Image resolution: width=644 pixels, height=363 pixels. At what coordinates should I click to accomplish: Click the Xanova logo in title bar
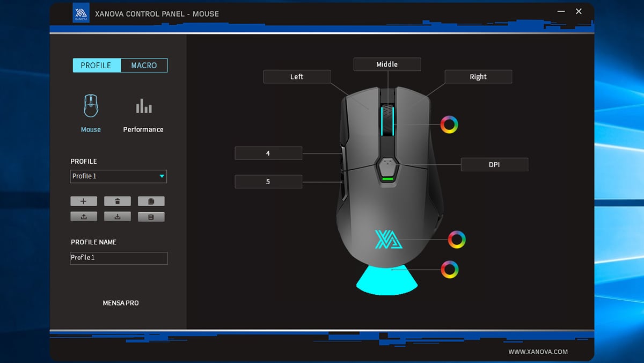[x=81, y=13]
